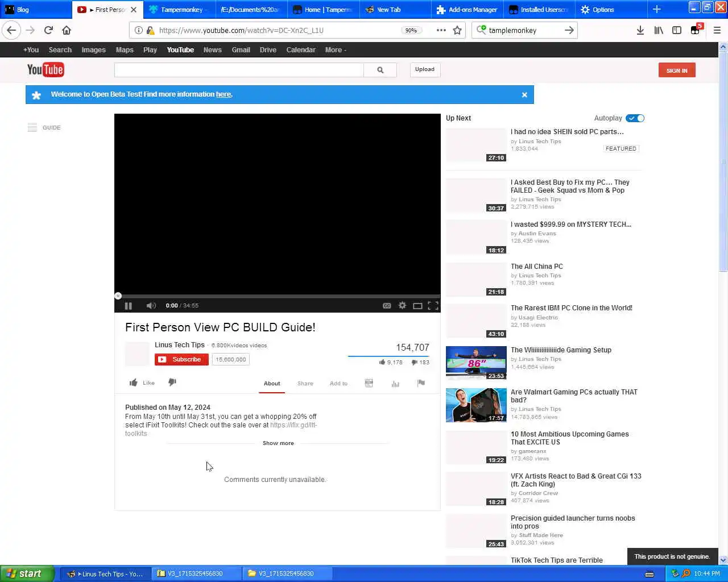Pause the video with the pause button

click(129, 306)
